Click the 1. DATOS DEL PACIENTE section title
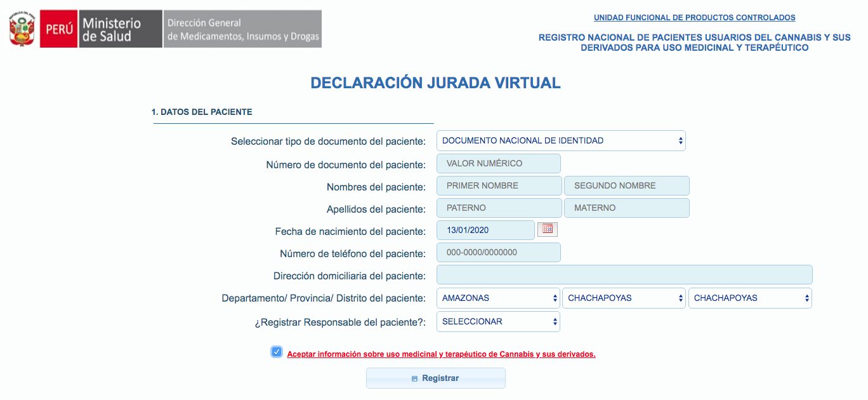This screenshot has width=868, height=400. coord(202,112)
